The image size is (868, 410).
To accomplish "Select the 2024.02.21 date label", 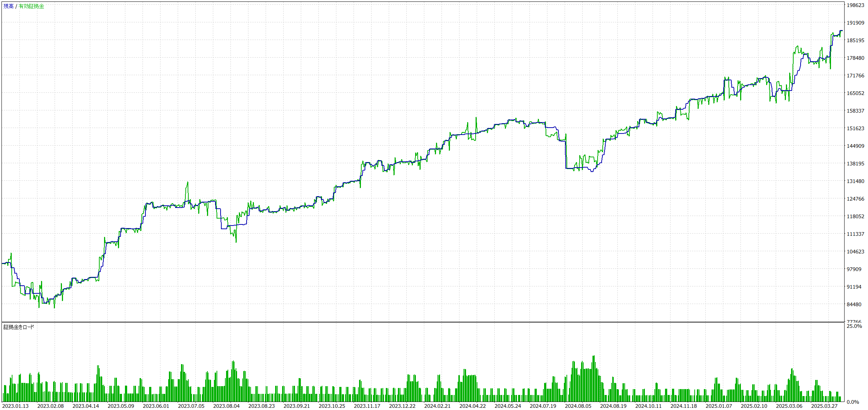I will (437, 406).
